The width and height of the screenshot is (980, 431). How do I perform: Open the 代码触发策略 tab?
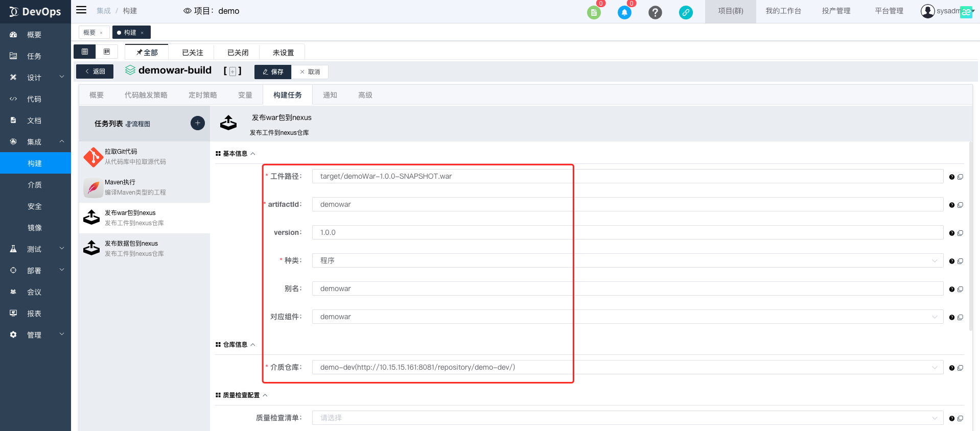(146, 95)
